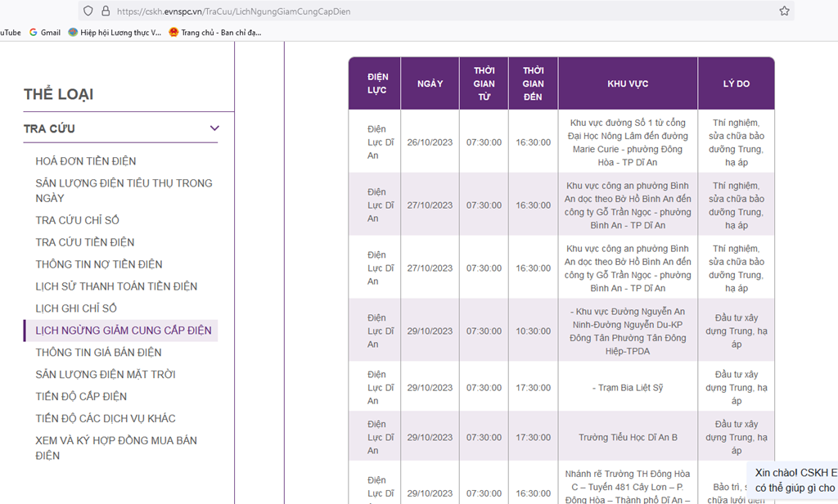Open LỊCH SỬ THANH TOÁN TIỀN ĐIỆN
838x504 pixels.
116,286
